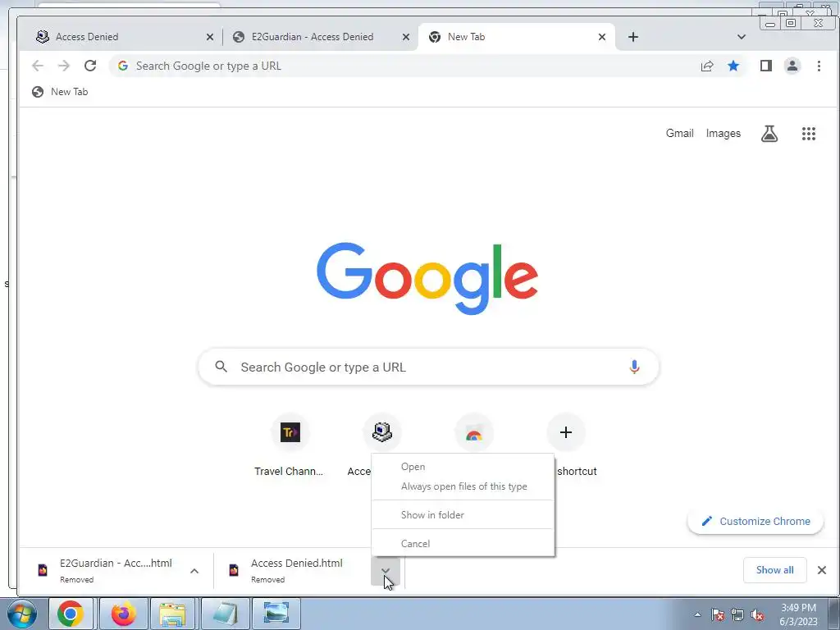Open the Access Denied shortcut tile icon
The image size is (840, 630).
pos(381,432)
